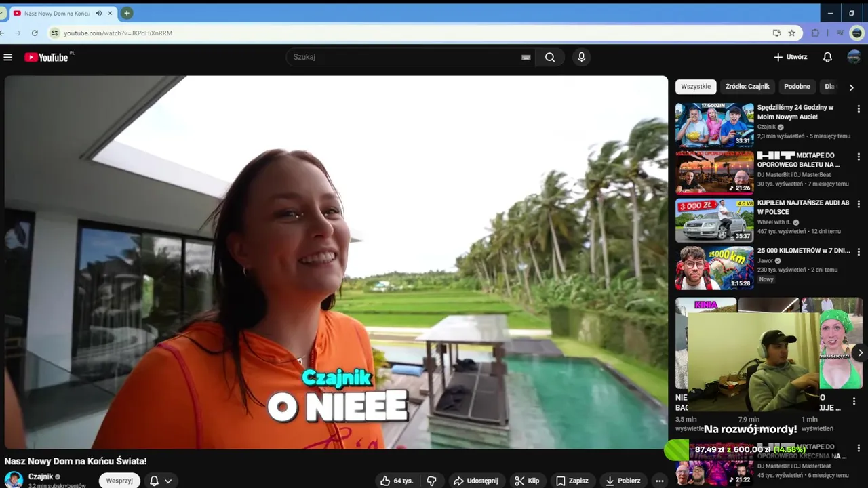
Task: Open the browser extensions puzzle icon
Action: pyautogui.click(x=815, y=33)
